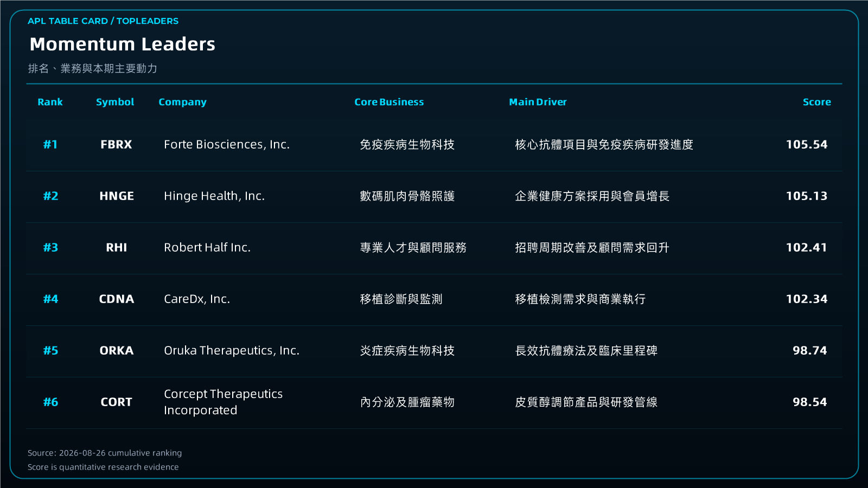The image size is (868, 488).
Task: Select the driver 長效抗體療法及臨床里程碑
Action: (586, 351)
